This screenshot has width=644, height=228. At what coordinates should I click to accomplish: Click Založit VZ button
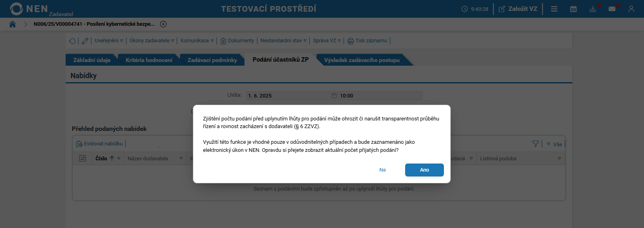pos(518,9)
